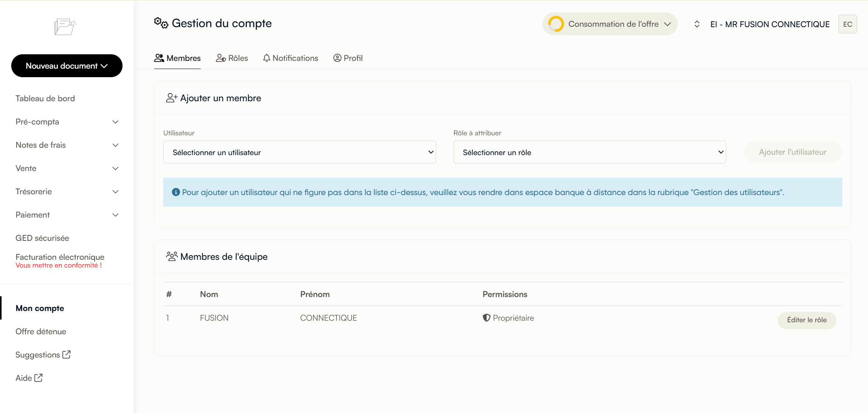Open Facturation électronique menu item
The width and height of the screenshot is (868, 413).
click(60, 257)
